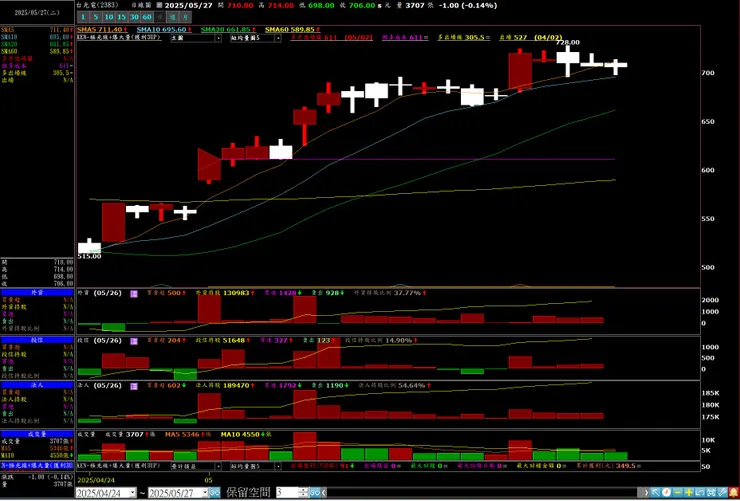Select the daily (日) chart button
This screenshot has width=740, height=501.
point(160,17)
